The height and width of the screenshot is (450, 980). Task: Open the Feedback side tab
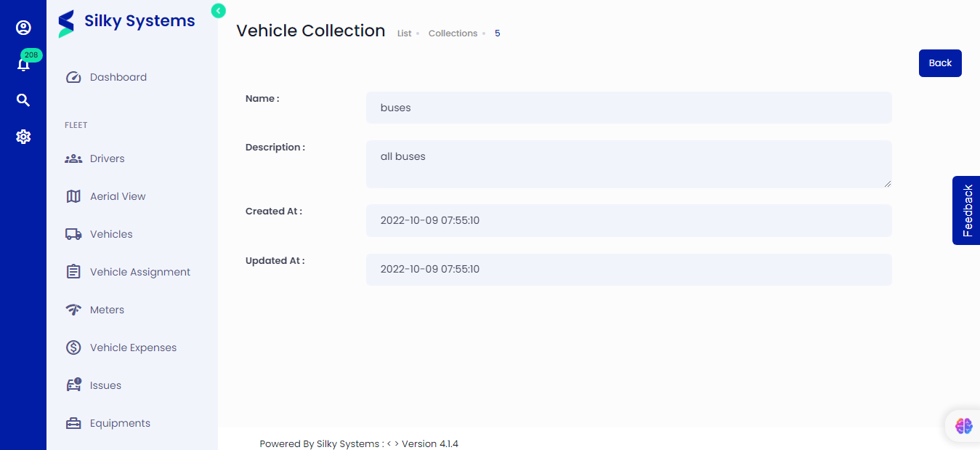point(967,210)
